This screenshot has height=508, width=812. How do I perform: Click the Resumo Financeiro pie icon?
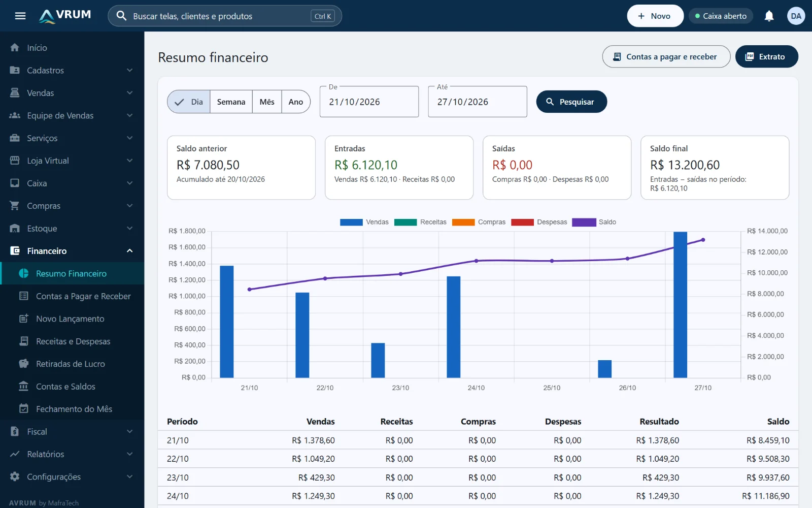(x=24, y=273)
